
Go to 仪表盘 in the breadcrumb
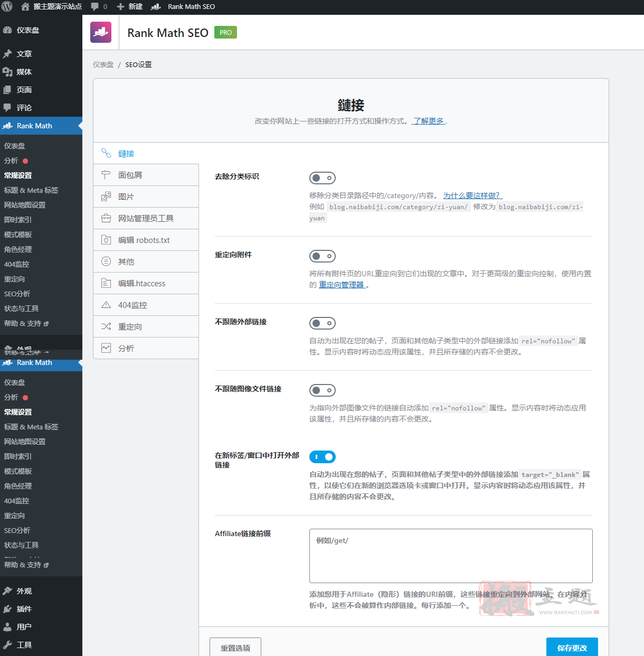tap(103, 64)
